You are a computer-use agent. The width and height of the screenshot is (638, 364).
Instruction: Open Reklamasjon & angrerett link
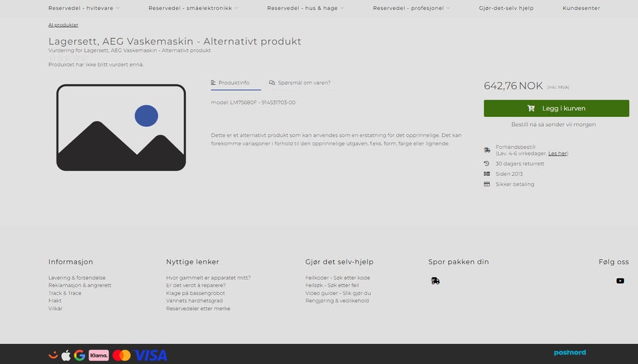click(80, 286)
